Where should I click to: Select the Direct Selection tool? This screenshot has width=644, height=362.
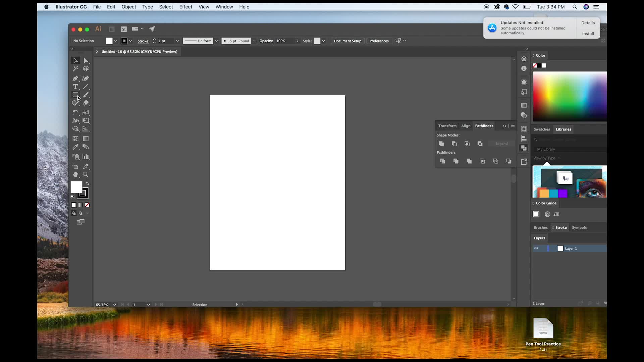pyautogui.click(x=86, y=61)
